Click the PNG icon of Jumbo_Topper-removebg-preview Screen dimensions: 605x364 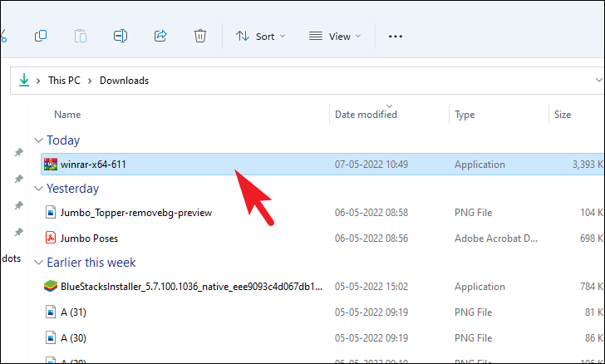(x=51, y=212)
